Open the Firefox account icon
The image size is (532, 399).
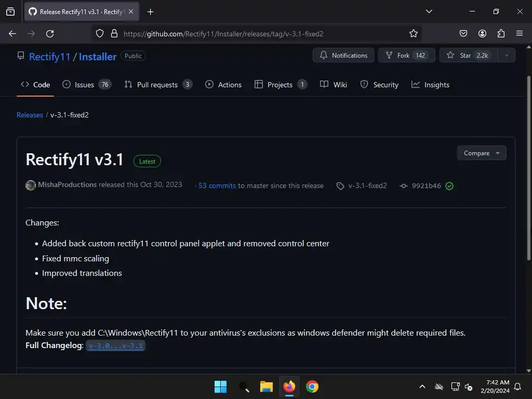click(482, 34)
